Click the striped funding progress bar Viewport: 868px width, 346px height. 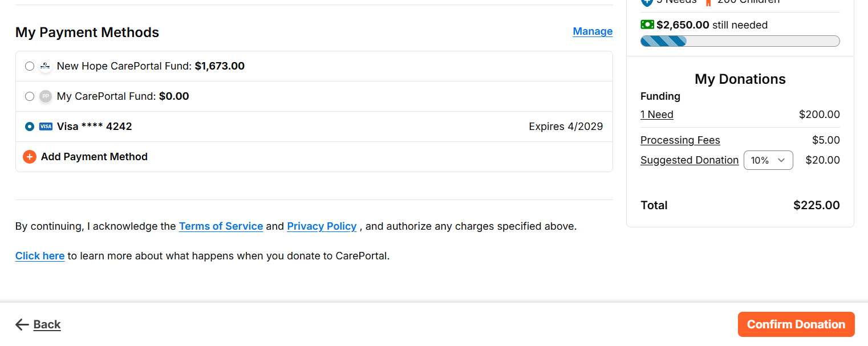click(x=740, y=41)
